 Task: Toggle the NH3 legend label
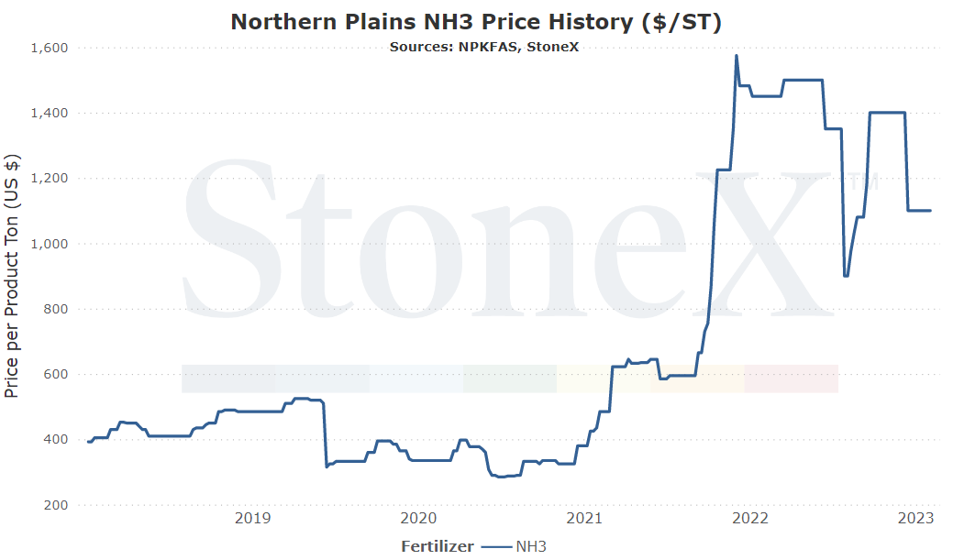pyautogui.click(x=531, y=546)
